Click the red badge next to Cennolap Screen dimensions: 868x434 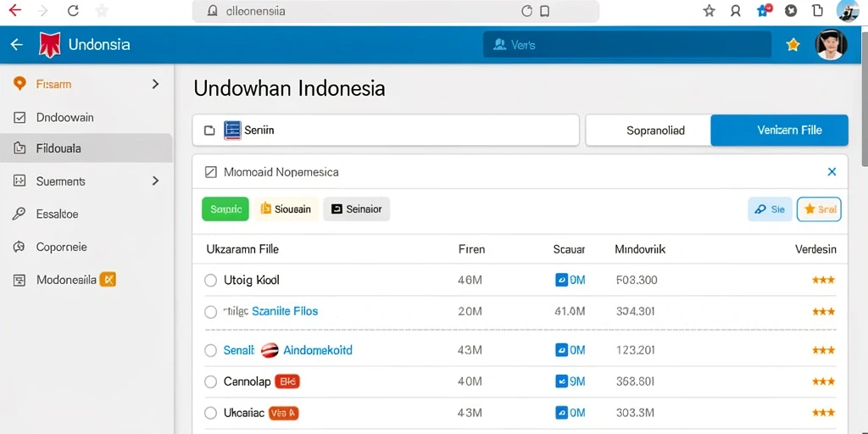(287, 381)
